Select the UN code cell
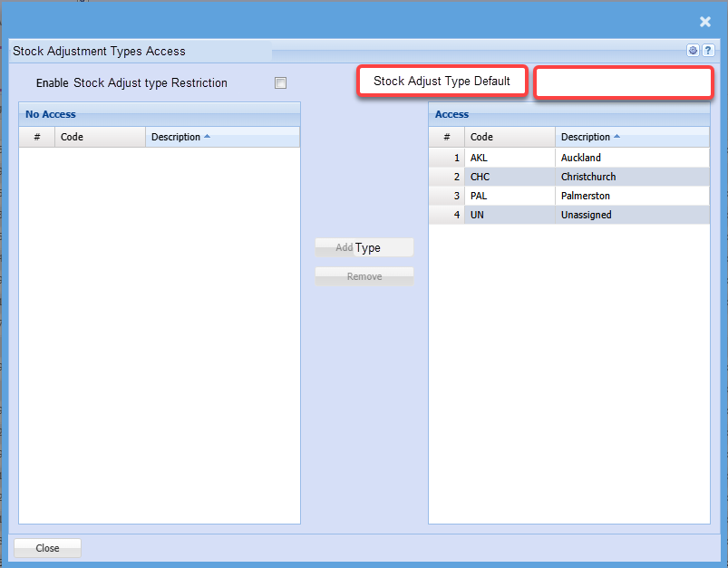Viewport: 728px width, 568px height. click(510, 215)
